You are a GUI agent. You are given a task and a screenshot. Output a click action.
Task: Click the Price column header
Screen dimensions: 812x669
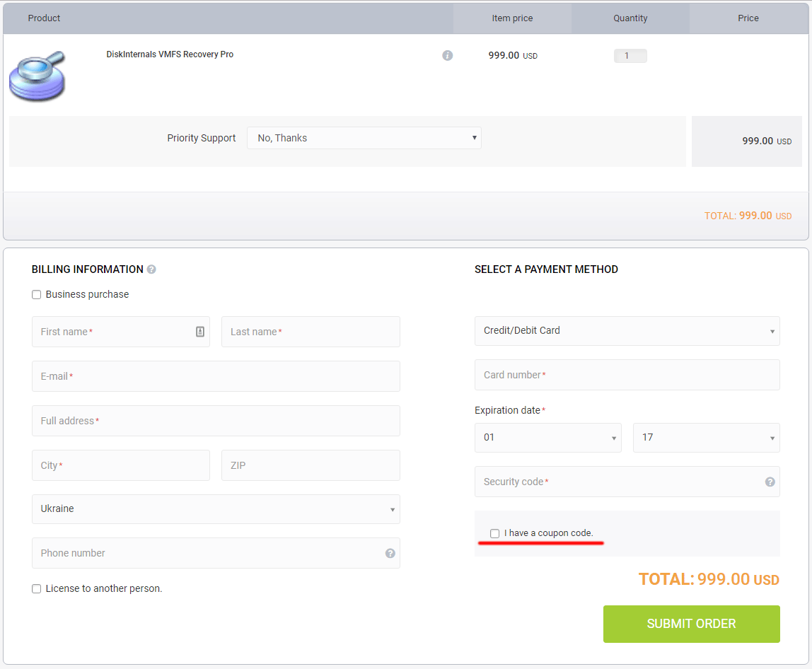click(748, 18)
